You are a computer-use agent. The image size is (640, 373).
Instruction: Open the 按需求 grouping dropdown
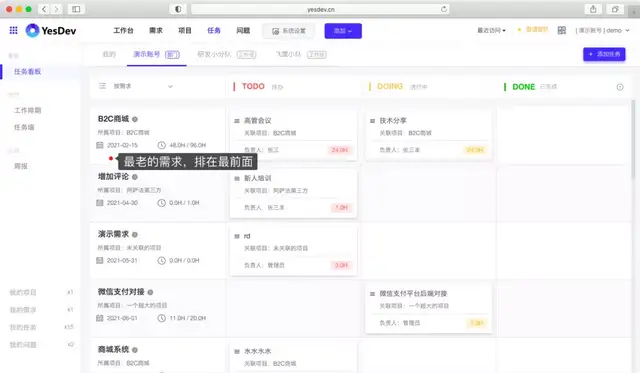pos(143,86)
